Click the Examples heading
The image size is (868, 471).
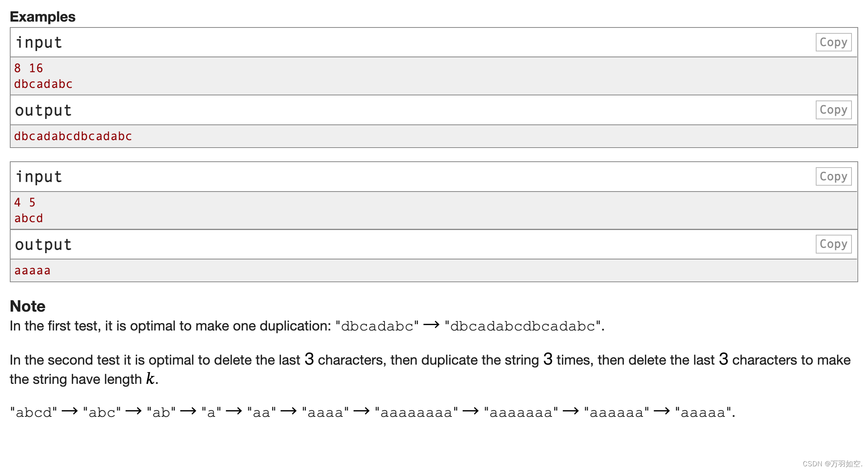[x=42, y=16]
